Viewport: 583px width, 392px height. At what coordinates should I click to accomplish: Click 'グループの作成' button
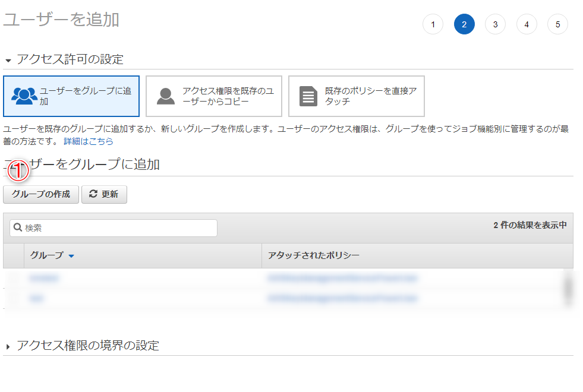coord(41,194)
